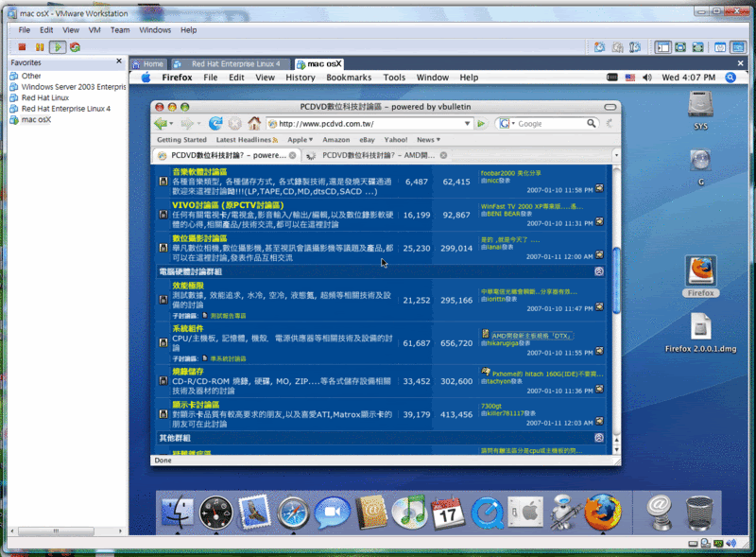Collapse the 其他群組 category section
Viewport: 756px width, 557px height.
(599, 438)
